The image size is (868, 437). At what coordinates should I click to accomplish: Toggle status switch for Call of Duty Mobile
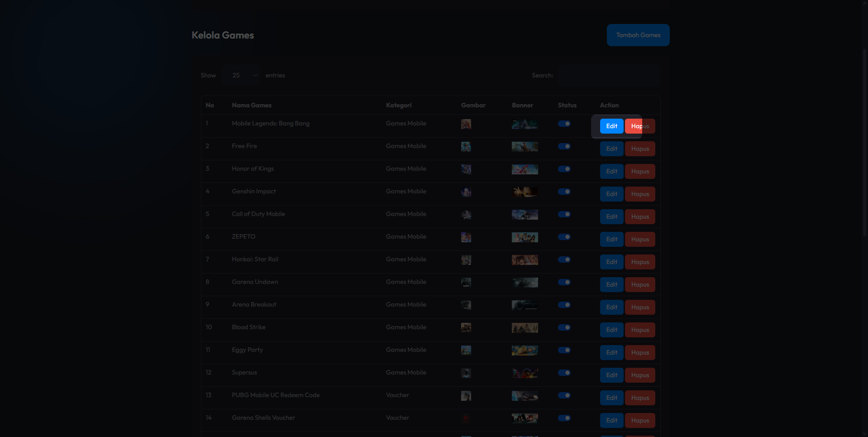564,214
